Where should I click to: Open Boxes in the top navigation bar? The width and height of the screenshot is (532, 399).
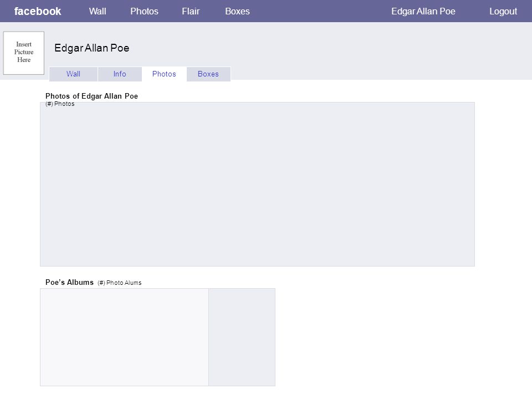(238, 11)
